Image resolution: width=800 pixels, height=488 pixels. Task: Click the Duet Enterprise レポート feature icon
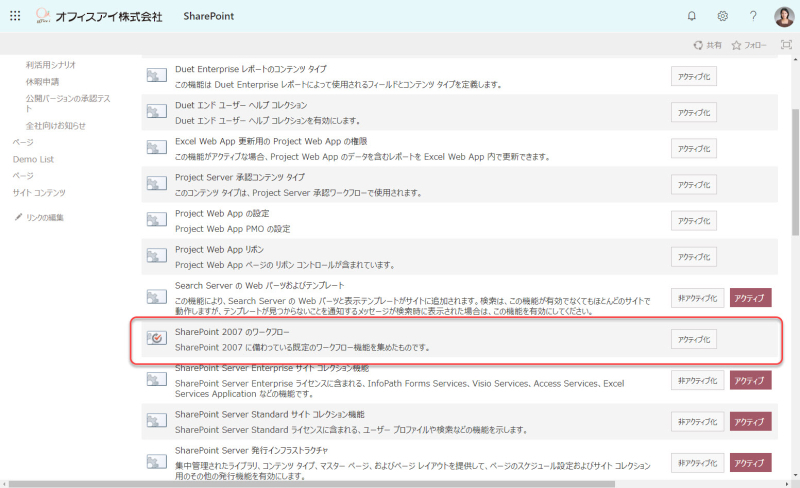157,75
